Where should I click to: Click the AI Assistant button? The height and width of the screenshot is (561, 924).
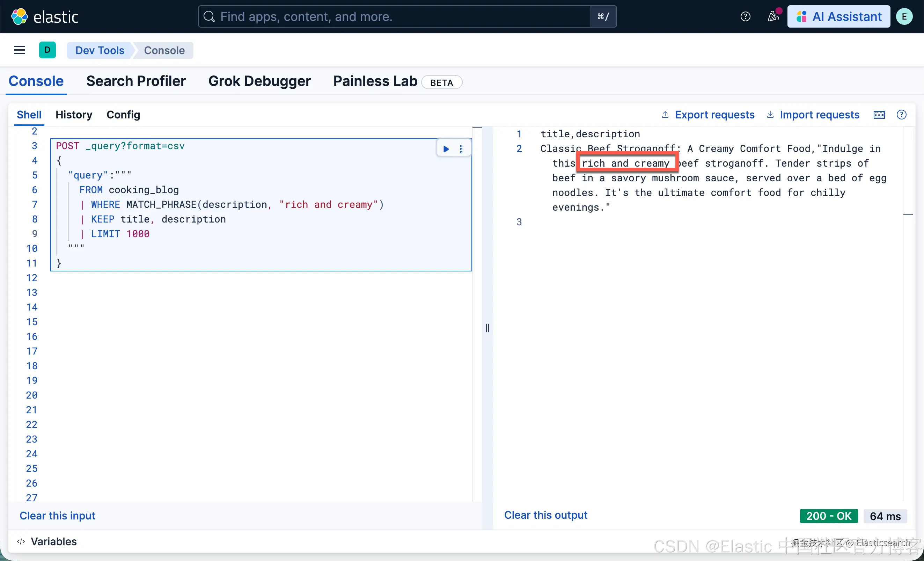(838, 16)
